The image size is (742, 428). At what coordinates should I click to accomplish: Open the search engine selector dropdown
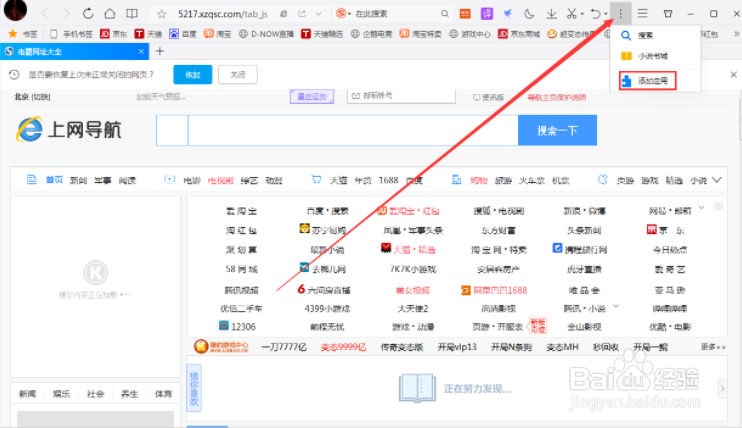coord(343,14)
